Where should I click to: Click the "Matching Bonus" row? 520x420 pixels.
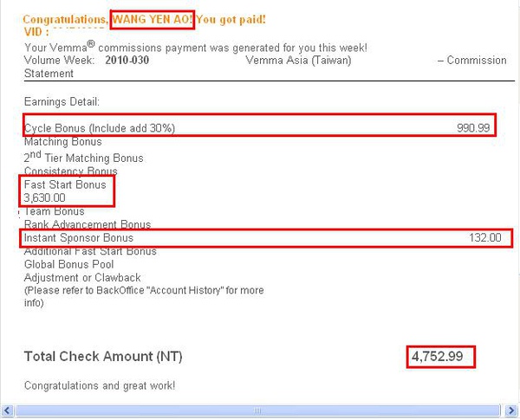63,142
